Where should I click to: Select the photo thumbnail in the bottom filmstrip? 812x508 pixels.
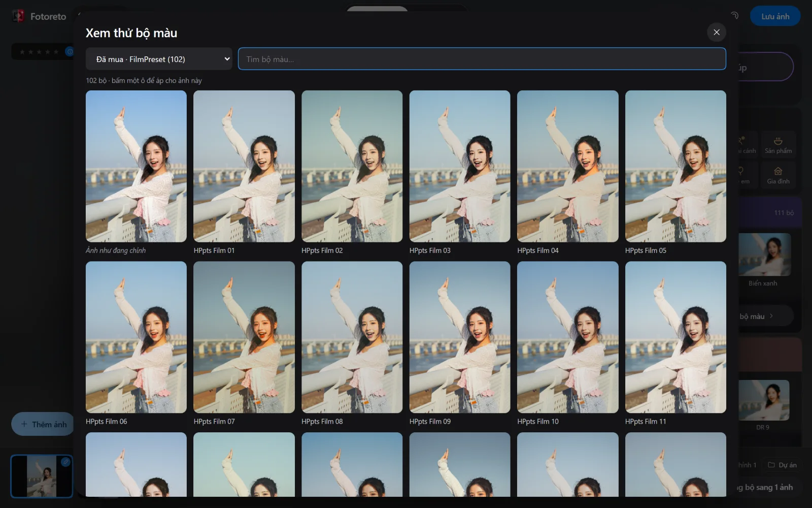42,477
